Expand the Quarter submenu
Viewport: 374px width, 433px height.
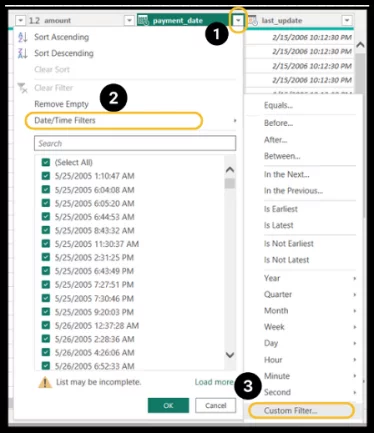pos(355,295)
